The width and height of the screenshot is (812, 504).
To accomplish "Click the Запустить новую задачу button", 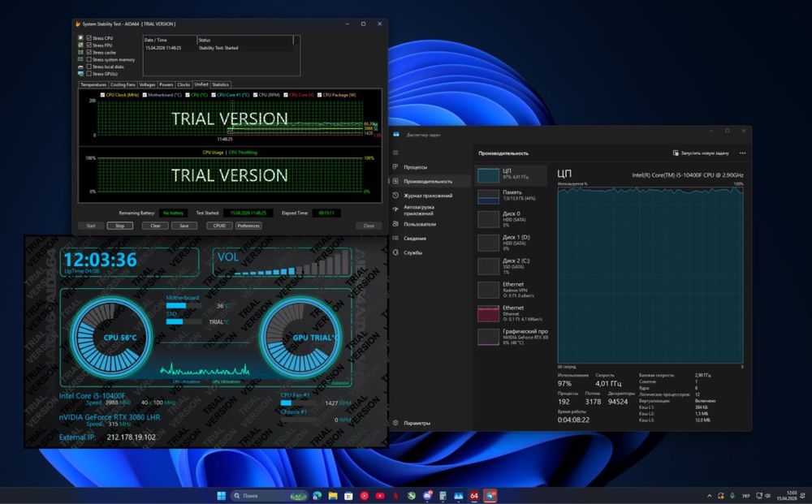I will (701, 153).
